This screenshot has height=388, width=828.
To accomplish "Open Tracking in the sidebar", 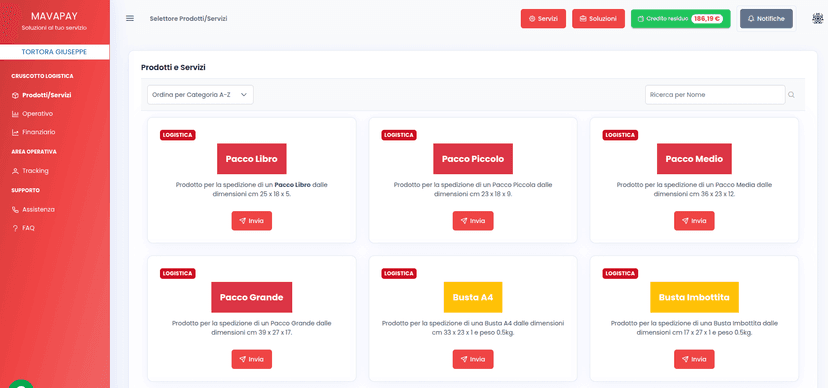I will point(30,171).
